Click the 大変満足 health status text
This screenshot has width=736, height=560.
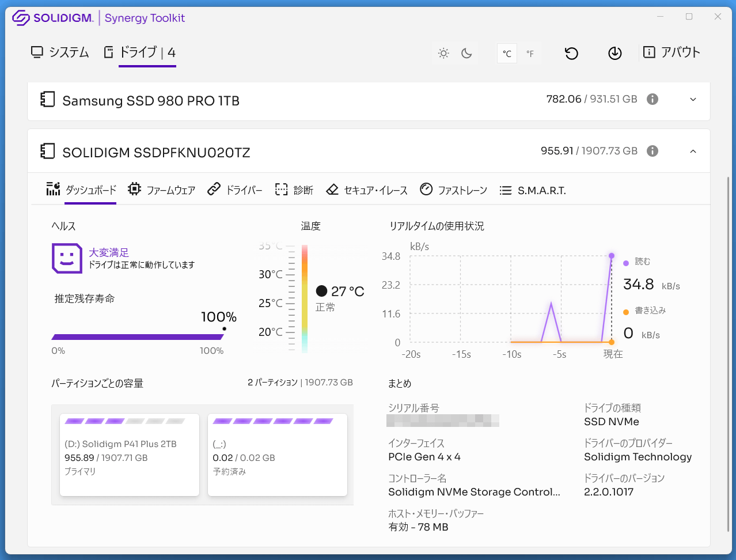[x=109, y=252]
